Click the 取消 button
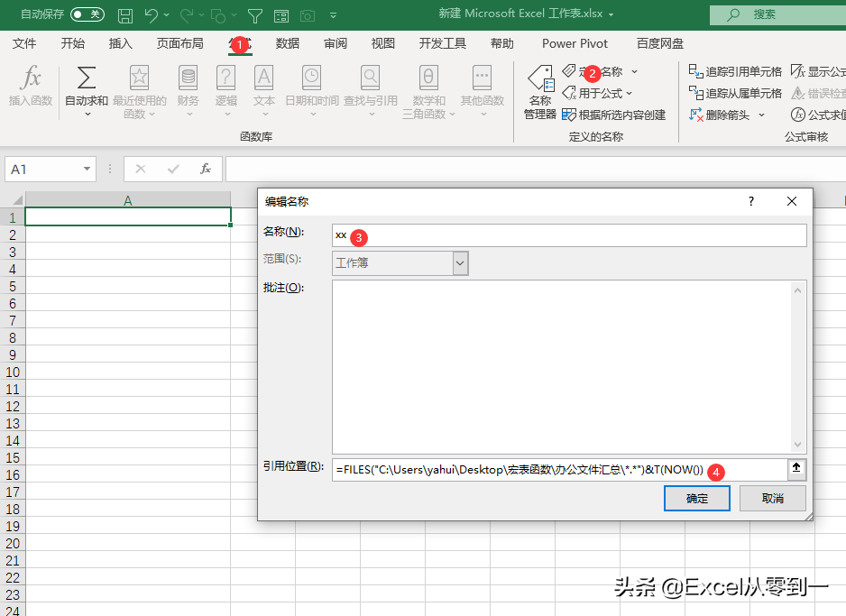 (773, 499)
